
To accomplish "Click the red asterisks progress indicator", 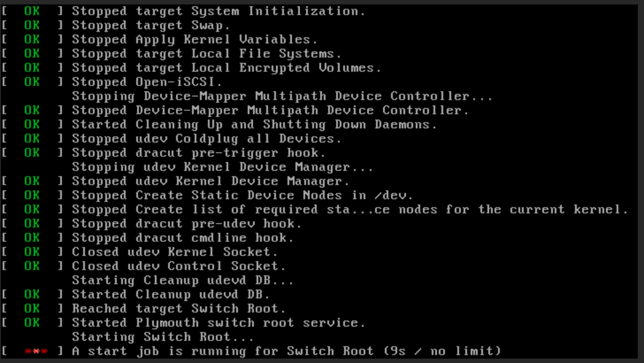I will pos(36,351).
